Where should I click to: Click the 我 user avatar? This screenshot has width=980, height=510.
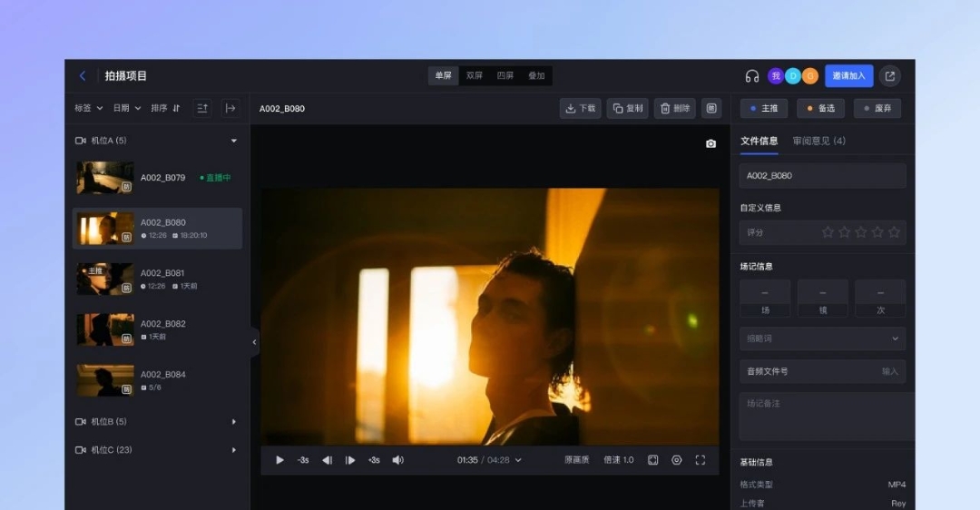(x=776, y=76)
